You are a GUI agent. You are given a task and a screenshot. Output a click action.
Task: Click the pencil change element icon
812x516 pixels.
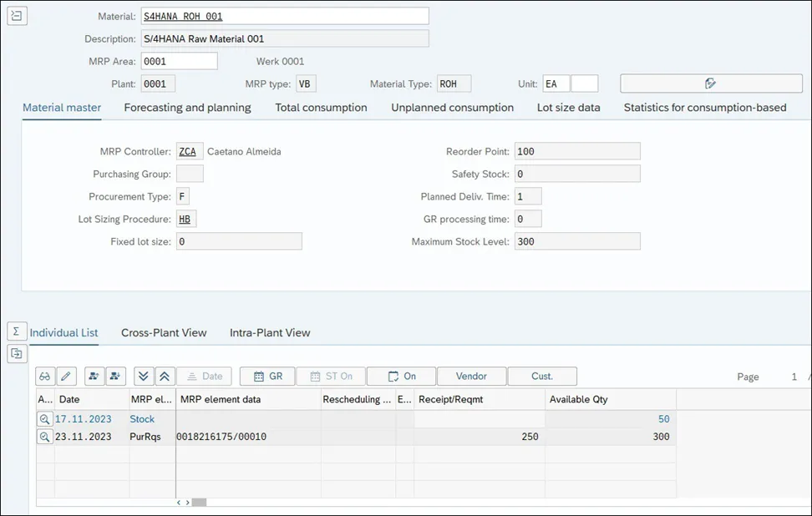[x=67, y=377]
